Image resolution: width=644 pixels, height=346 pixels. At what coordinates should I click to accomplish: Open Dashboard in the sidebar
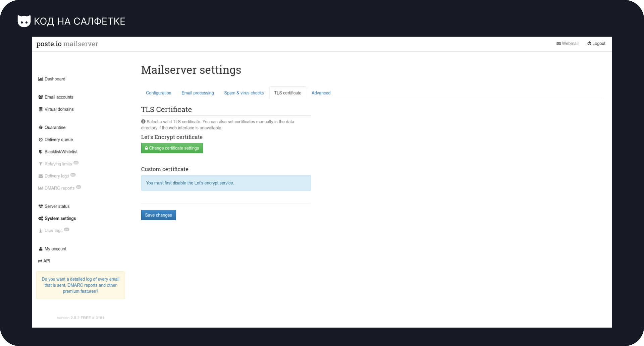(52, 79)
